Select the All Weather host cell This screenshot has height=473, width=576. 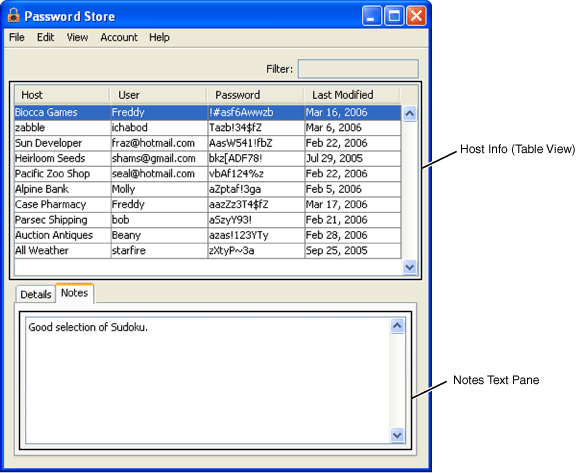62,250
